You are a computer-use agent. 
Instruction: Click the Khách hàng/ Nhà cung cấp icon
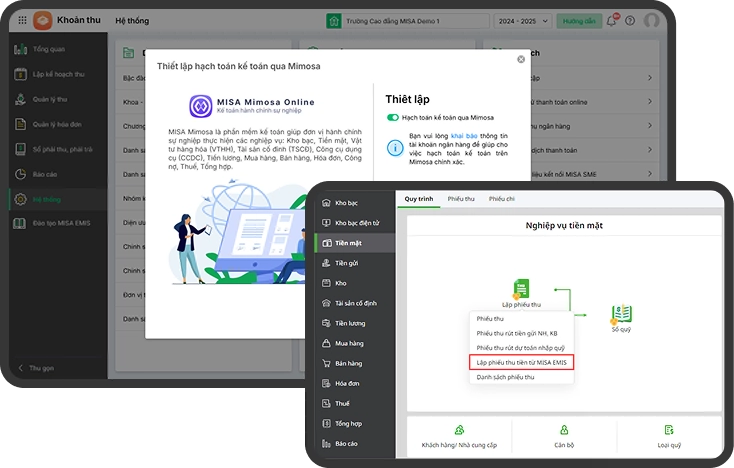458,430
